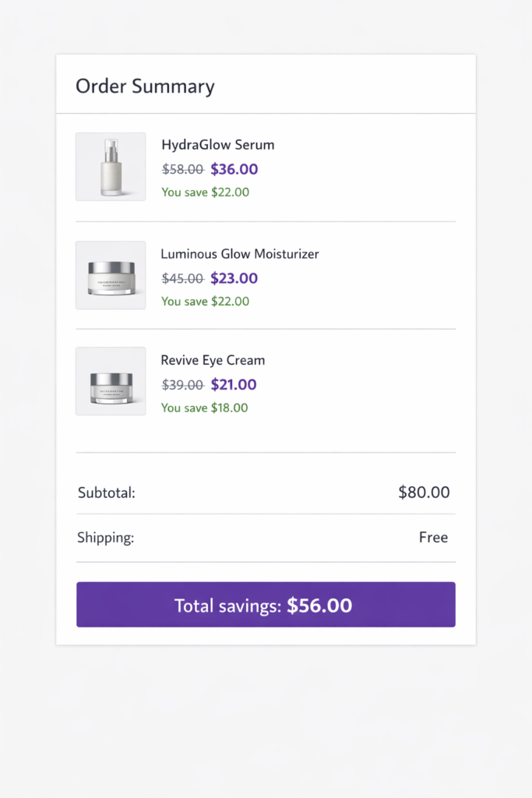Select the Luminous Glow Moisturizer title
This screenshot has width=532, height=798.
240,254
